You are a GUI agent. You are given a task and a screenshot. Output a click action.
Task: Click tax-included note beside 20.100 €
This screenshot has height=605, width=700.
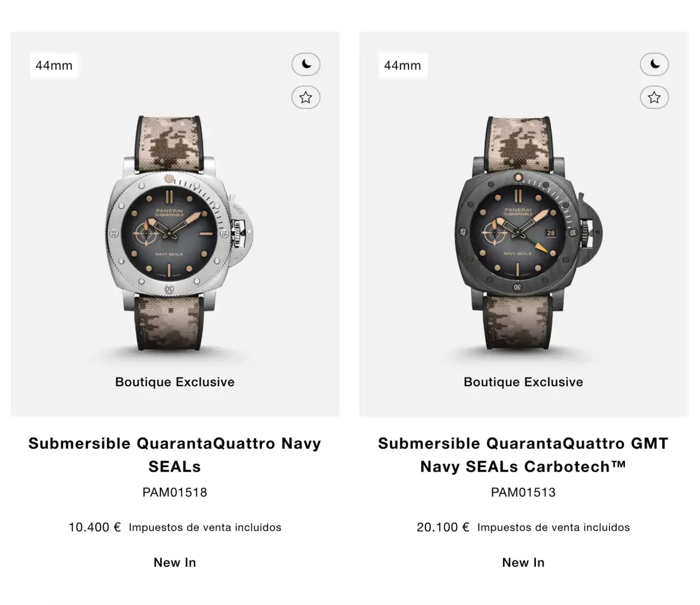click(553, 527)
